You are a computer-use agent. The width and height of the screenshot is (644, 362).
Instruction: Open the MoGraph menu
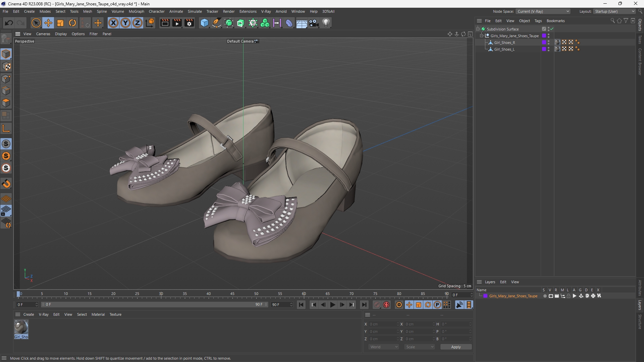click(136, 11)
